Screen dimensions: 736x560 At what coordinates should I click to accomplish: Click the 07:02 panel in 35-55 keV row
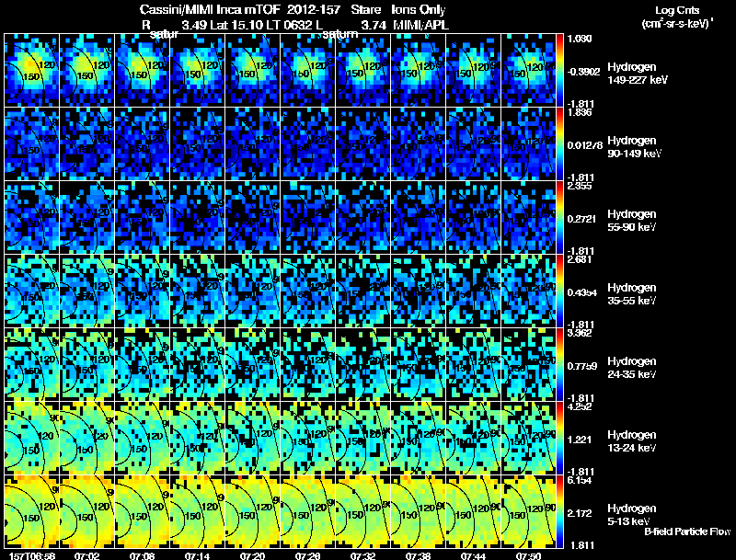[86, 291]
